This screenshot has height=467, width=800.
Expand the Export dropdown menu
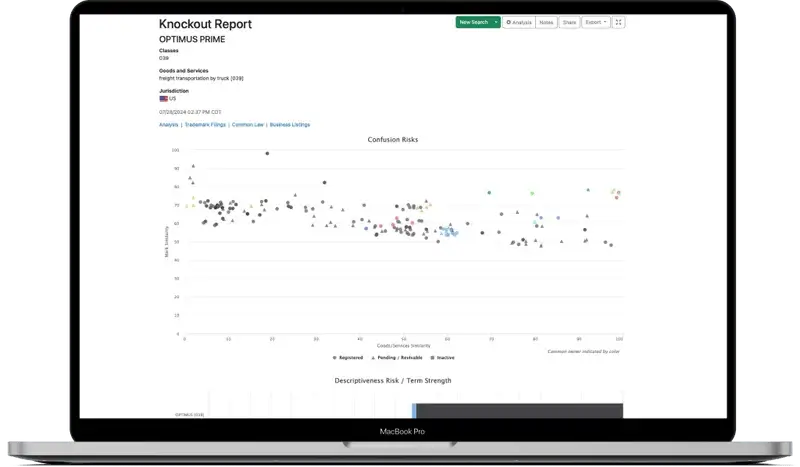click(595, 22)
